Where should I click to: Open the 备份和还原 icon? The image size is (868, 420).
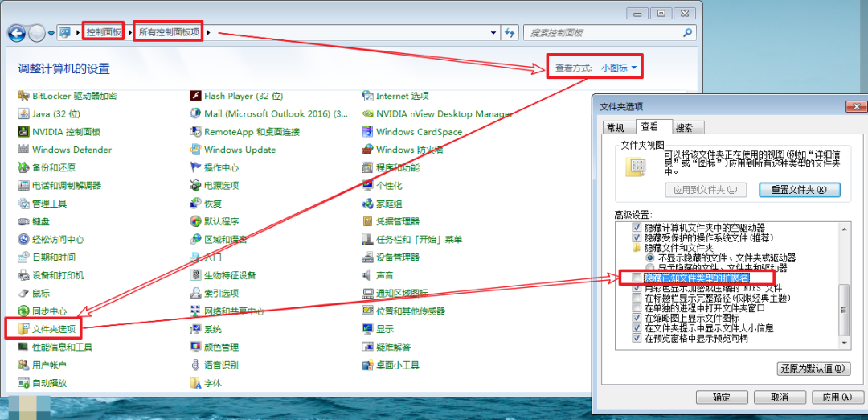click(x=23, y=167)
